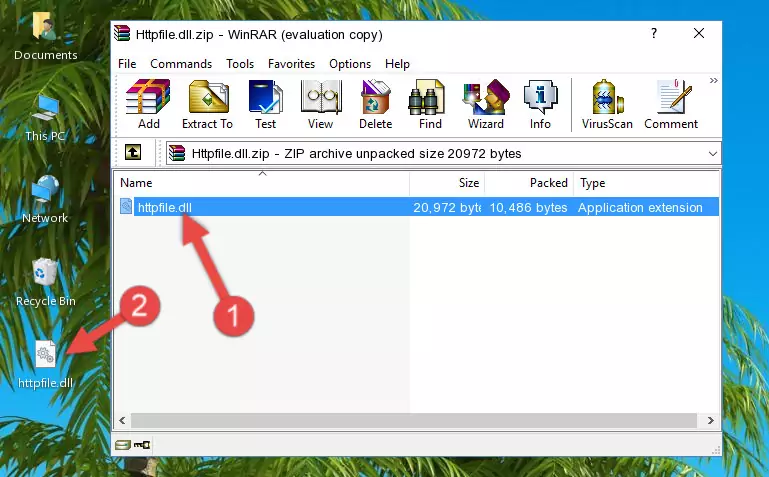This screenshot has width=769, height=477.
Task: Sort files by the Name column header
Action: click(x=262, y=183)
